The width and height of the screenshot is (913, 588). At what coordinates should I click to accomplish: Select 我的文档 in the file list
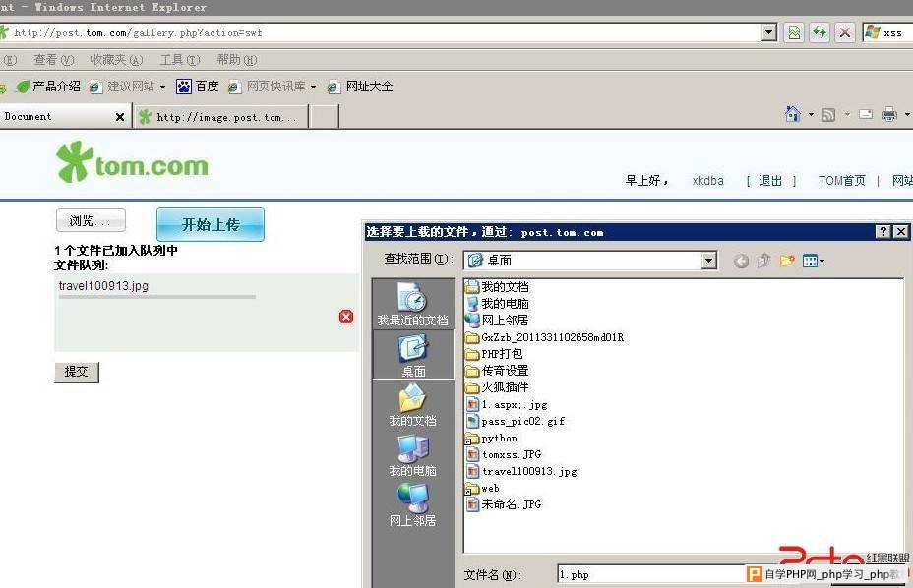pyautogui.click(x=498, y=286)
